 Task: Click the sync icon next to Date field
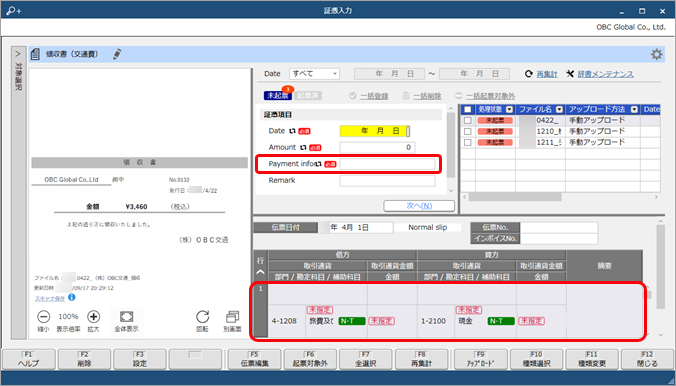point(292,131)
